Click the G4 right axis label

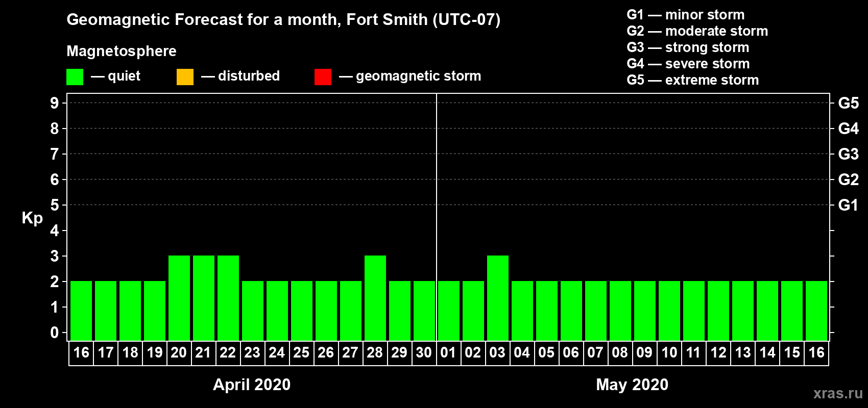848,129
